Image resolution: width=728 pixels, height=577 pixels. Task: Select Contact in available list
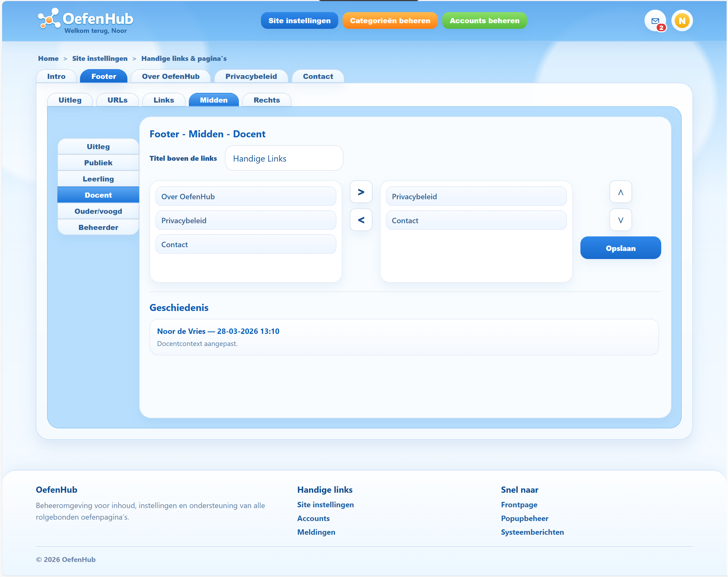tap(245, 244)
